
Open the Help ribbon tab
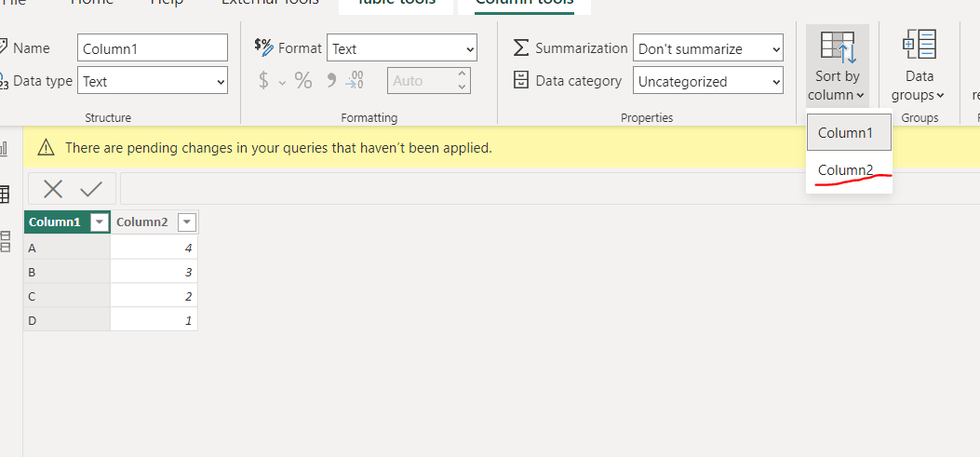click(167, 3)
